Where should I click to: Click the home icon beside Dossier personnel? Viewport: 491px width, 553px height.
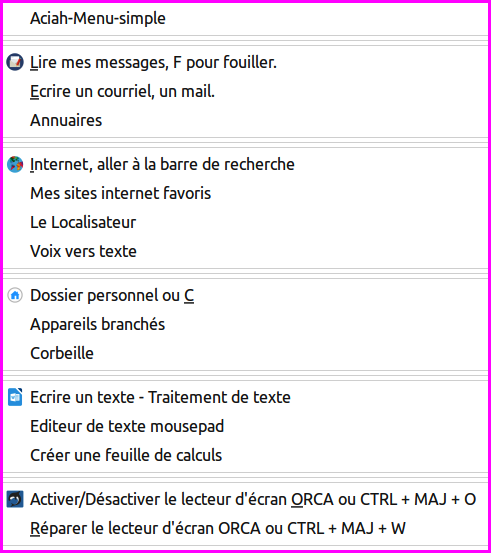coord(15,295)
